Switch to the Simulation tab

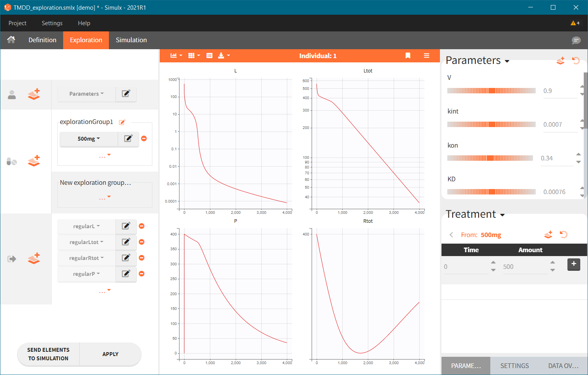(x=131, y=40)
